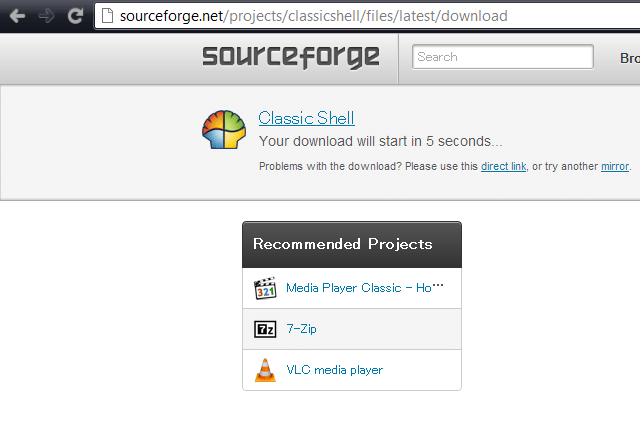
Task: Open the 7-Zip project link
Action: pyautogui.click(x=301, y=329)
